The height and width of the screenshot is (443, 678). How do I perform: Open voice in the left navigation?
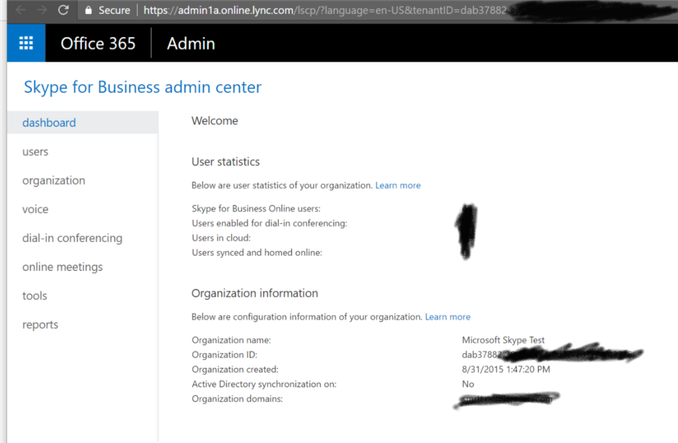pos(35,210)
